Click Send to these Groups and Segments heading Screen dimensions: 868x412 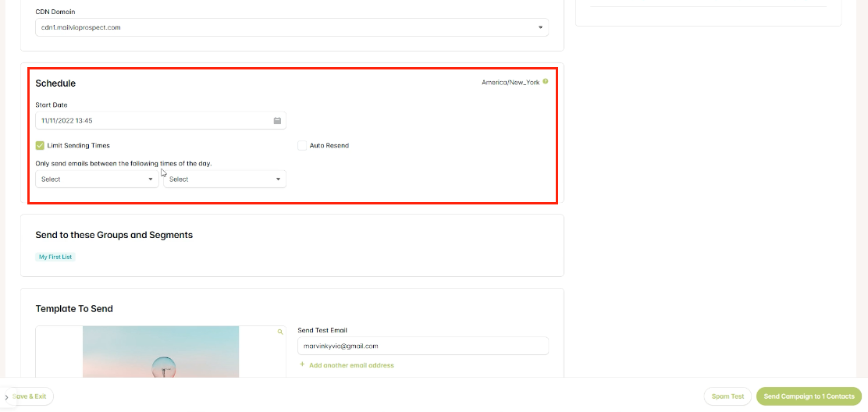(x=114, y=235)
